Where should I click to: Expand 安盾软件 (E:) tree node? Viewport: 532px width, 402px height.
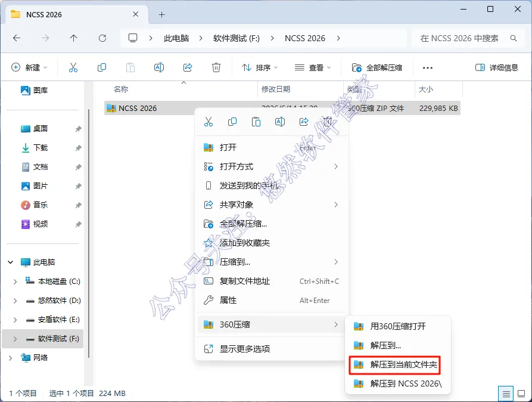(15, 320)
